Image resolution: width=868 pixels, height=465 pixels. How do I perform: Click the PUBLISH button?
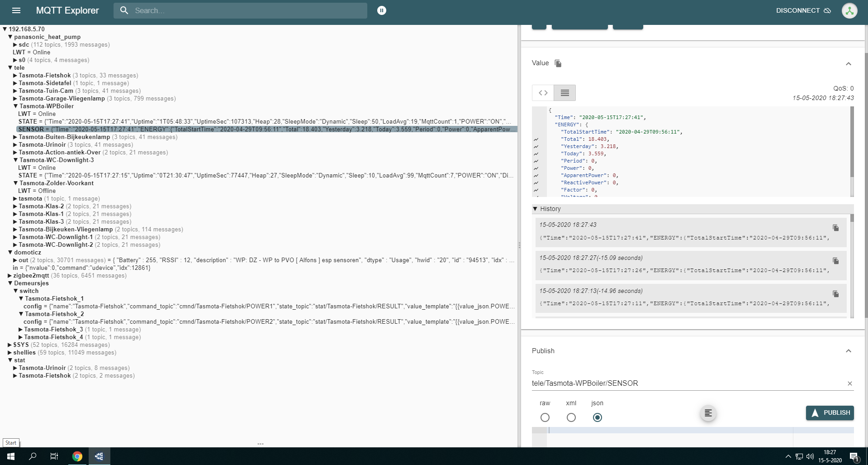pos(830,413)
